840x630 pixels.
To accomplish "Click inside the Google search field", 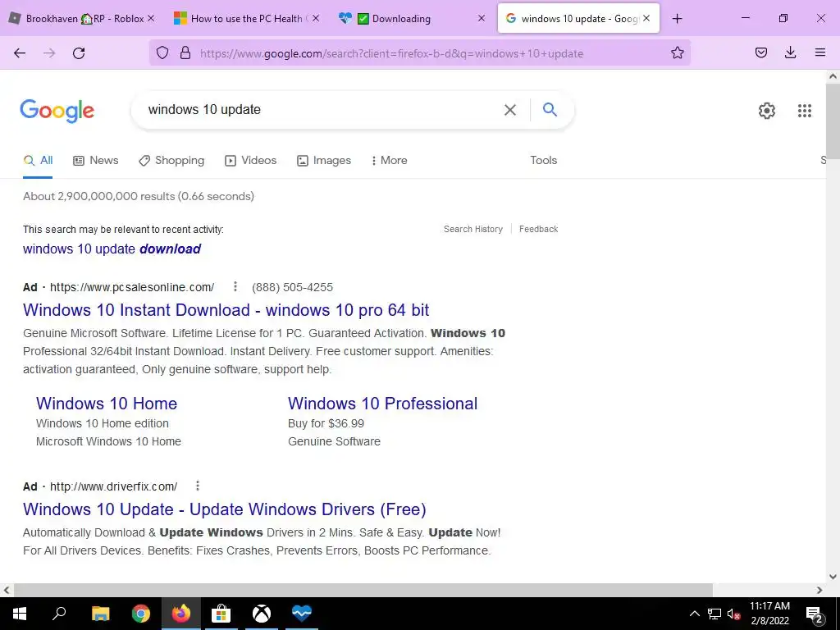I will (322, 110).
